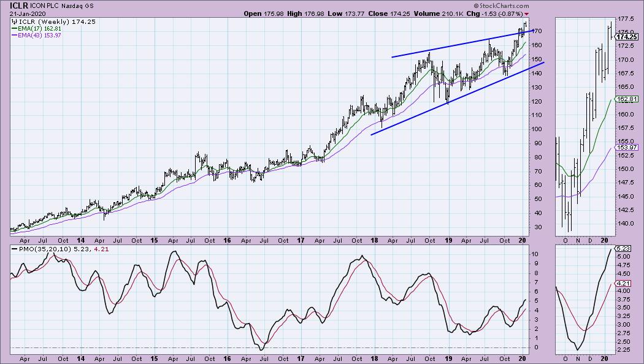The width and height of the screenshot is (644, 364).
Task: Click the Volume 210.1K value
Action: (x=439, y=13)
